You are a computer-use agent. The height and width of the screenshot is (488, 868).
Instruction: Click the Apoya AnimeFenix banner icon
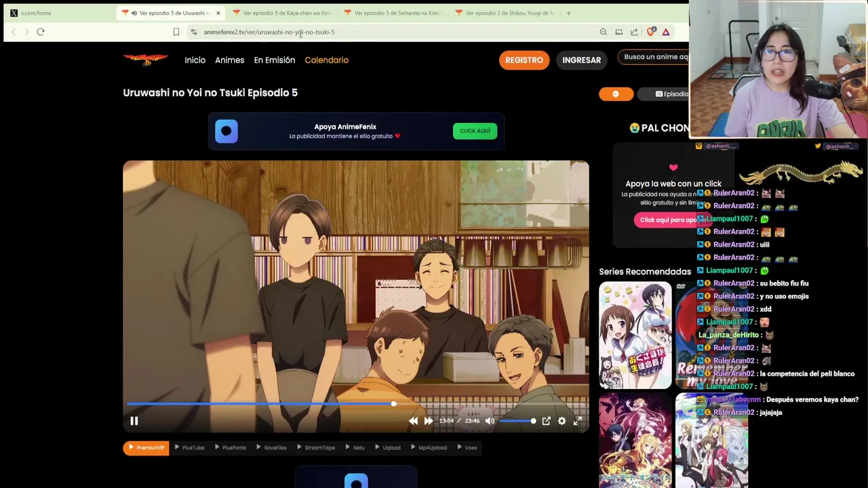pos(226,131)
